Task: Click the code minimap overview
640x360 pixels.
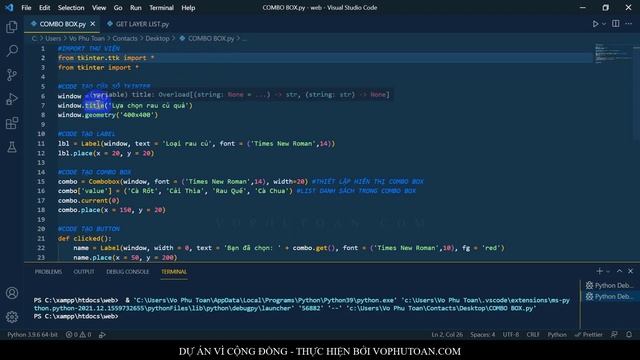Action: tap(612, 53)
